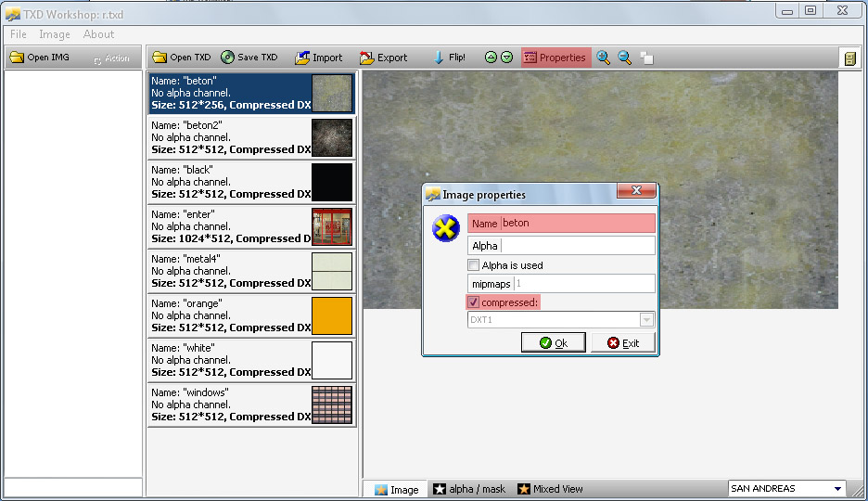Flip the image with Flip! button
Image resolution: width=868 pixels, height=501 pixels.
point(450,58)
